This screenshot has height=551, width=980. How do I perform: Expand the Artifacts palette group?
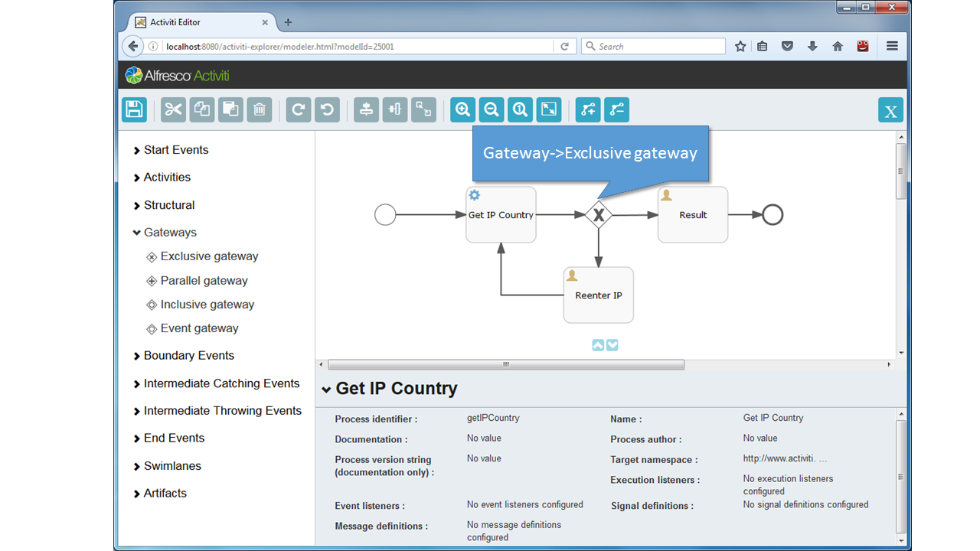tap(159, 494)
